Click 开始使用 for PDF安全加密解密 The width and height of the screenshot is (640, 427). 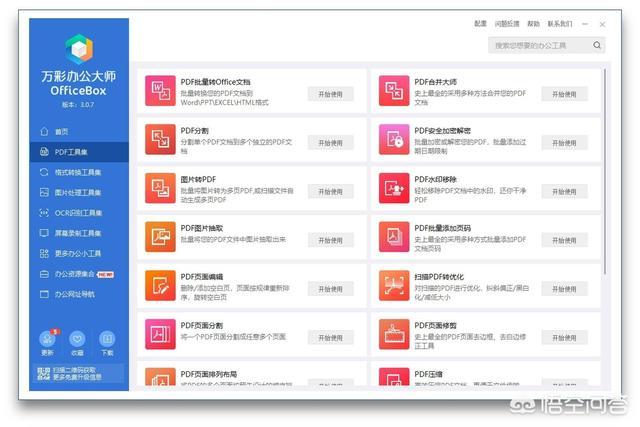(x=564, y=143)
